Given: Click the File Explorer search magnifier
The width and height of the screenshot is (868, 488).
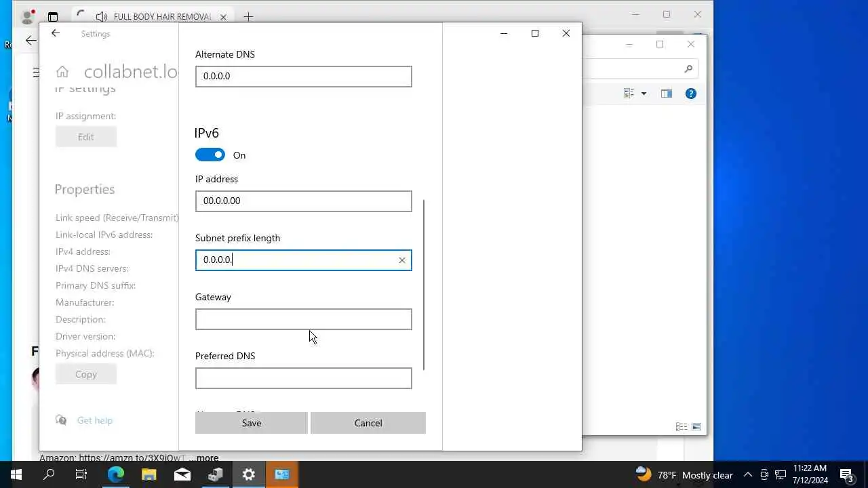Looking at the screenshot, I should [x=688, y=68].
